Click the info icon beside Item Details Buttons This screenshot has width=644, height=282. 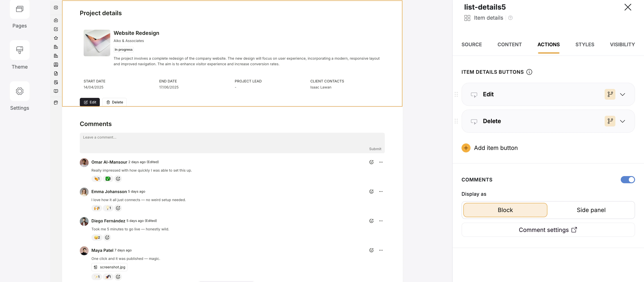[x=529, y=72]
